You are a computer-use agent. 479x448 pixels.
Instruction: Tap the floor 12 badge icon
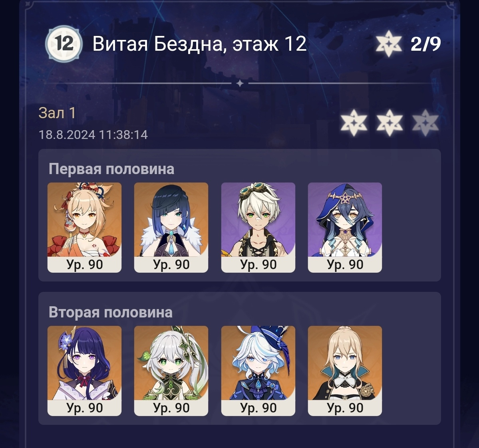[x=64, y=44]
